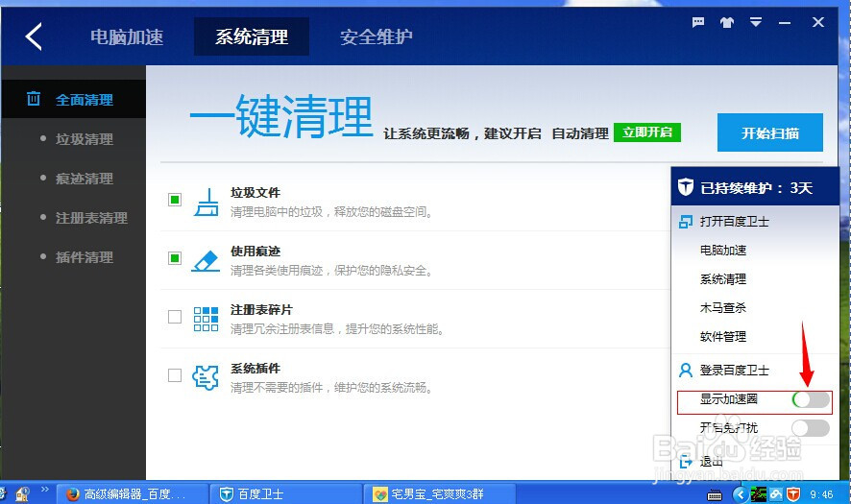
Task: Toggle the 开启免打扰 switch
Action: 811,428
